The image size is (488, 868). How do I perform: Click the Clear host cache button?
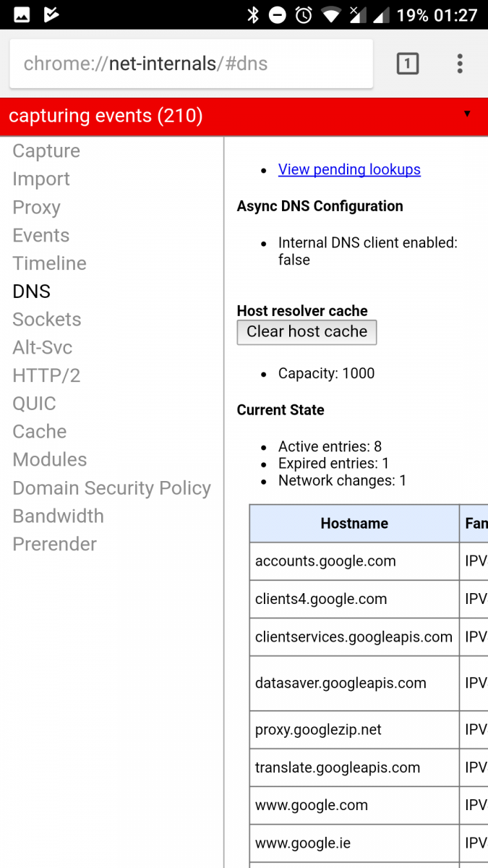(x=307, y=332)
